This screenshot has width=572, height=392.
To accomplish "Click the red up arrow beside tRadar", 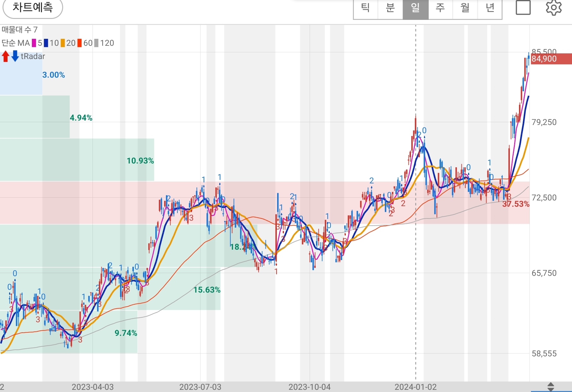I will click(5, 56).
